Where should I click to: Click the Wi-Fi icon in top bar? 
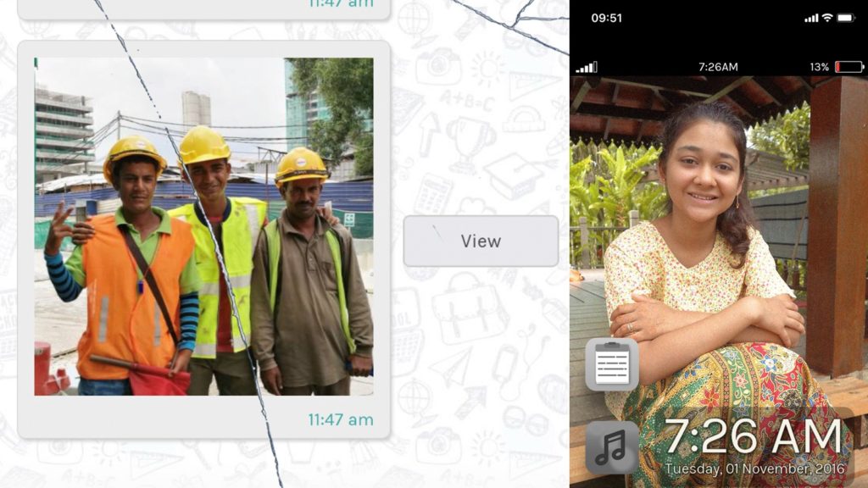[x=827, y=18]
